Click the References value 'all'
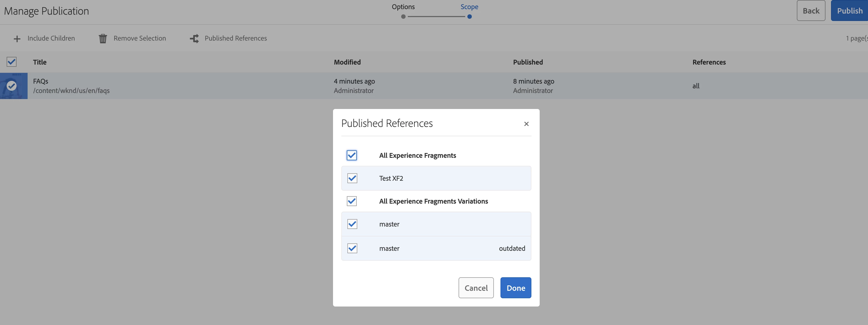868x325 pixels. click(x=696, y=86)
